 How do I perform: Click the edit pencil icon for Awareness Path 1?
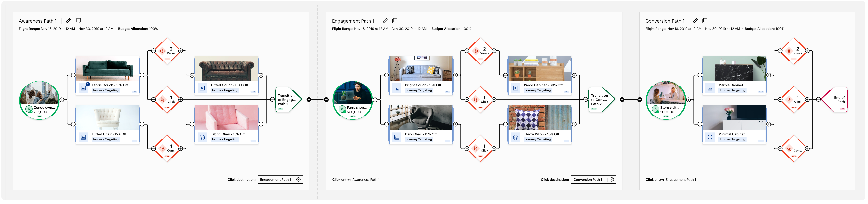(68, 21)
